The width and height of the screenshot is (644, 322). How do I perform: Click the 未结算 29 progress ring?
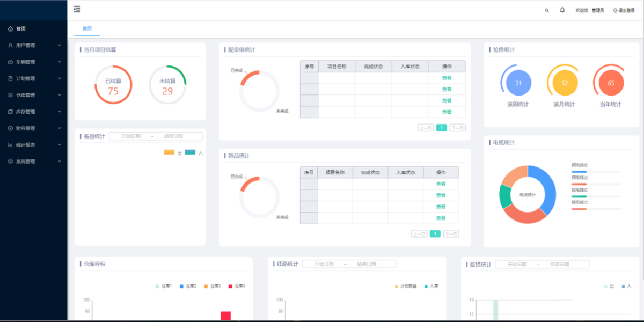(x=167, y=85)
